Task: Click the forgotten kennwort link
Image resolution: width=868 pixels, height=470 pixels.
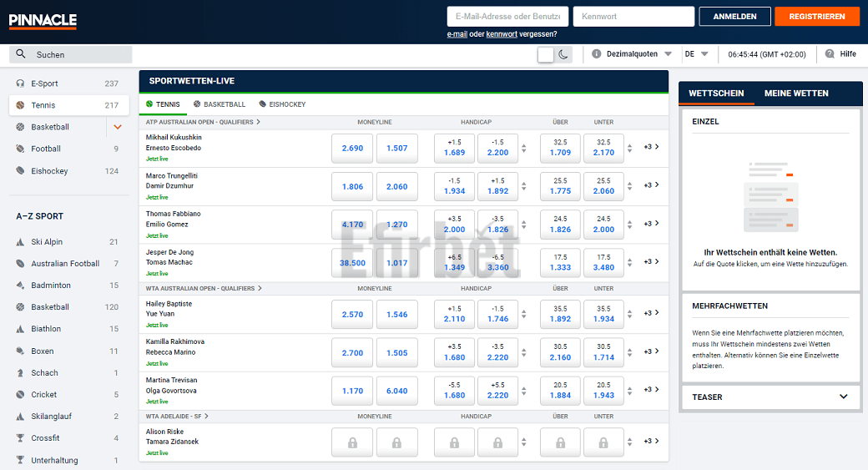Action: click(502, 34)
